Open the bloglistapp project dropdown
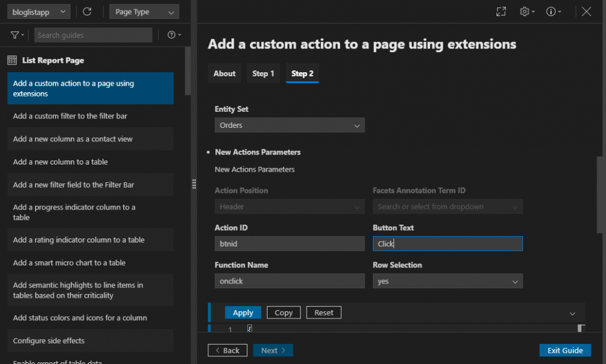 point(38,12)
